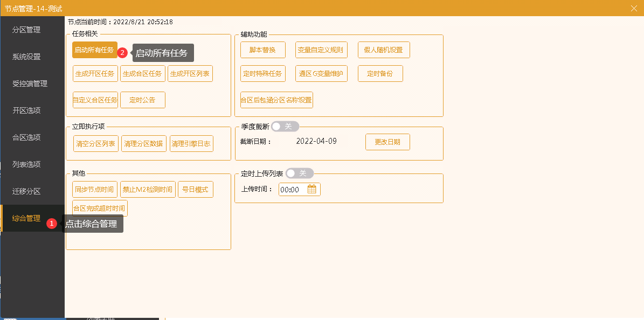Enable the 定时上传列表 switch
The height and width of the screenshot is (320, 644).
pyautogui.click(x=299, y=173)
